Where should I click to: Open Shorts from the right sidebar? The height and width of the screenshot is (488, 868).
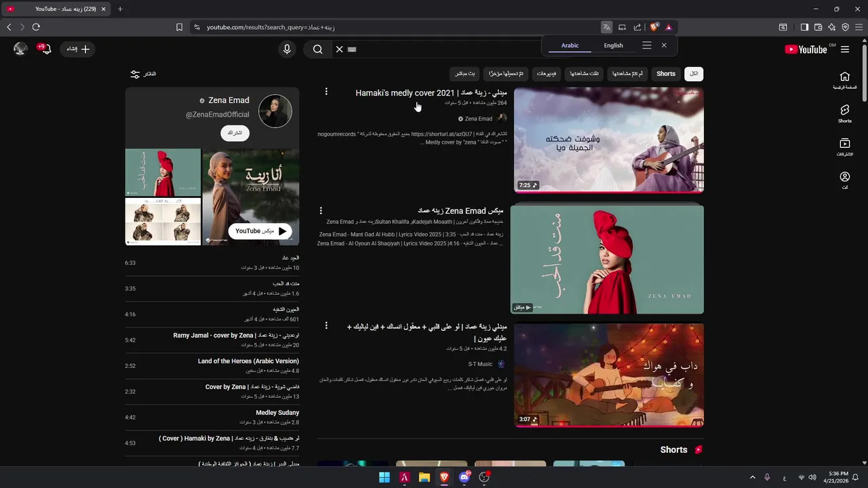point(845,113)
